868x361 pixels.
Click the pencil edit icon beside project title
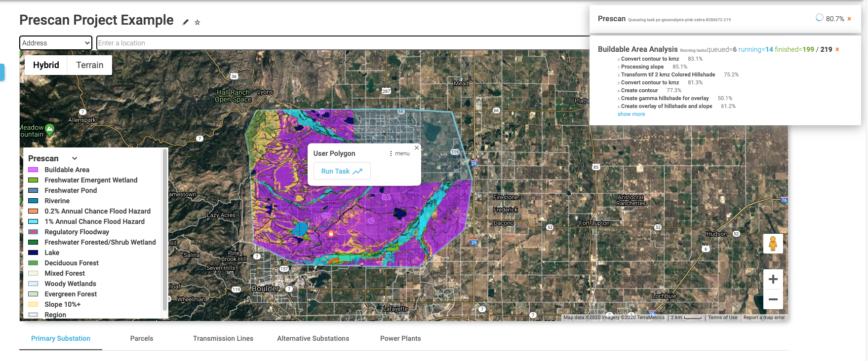186,22
